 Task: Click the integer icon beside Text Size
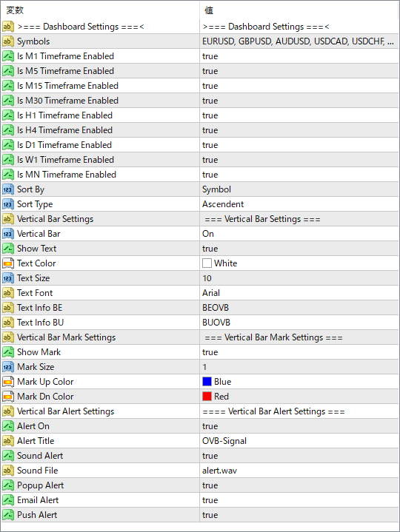point(8,278)
